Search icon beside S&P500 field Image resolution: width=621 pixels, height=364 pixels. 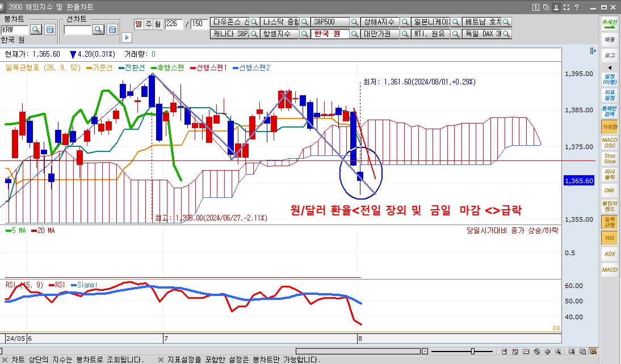coord(355,22)
